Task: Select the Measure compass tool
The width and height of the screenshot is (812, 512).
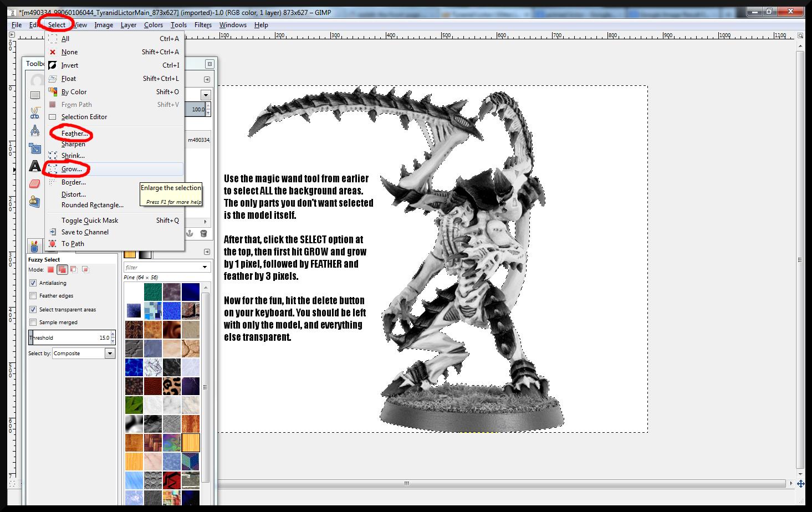Action: point(35,131)
